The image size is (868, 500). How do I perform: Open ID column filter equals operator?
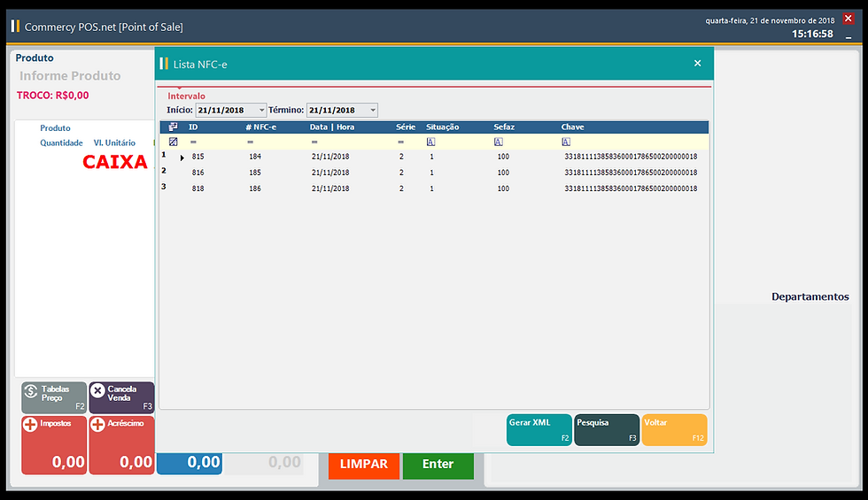pos(193,142)
